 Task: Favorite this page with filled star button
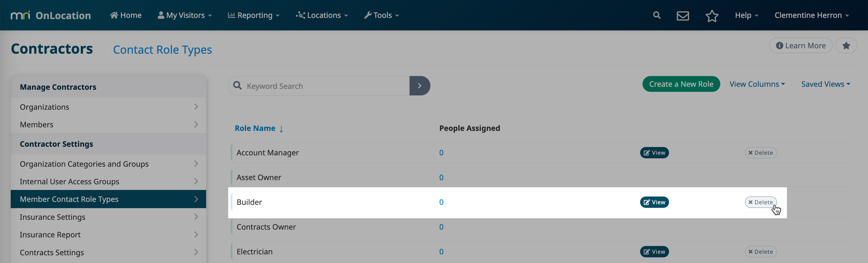pos(846,46)
